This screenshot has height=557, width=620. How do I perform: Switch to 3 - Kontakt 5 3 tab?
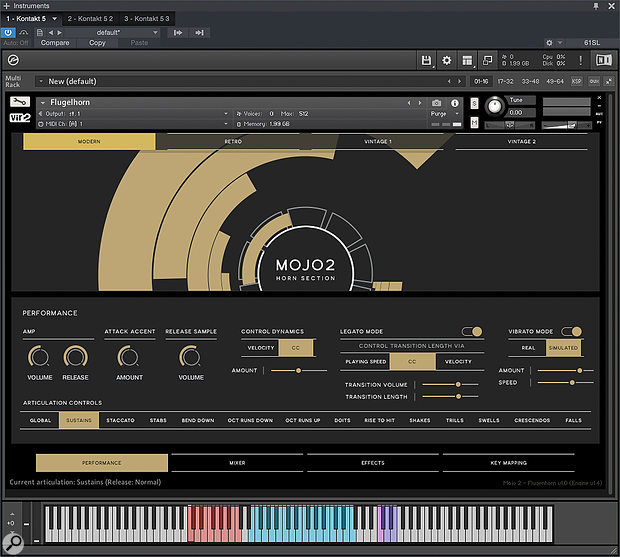tap(147, 19)
